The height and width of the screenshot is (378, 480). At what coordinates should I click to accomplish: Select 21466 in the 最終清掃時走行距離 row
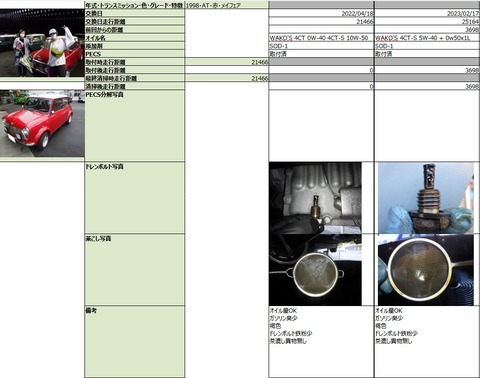pos(226,78)
